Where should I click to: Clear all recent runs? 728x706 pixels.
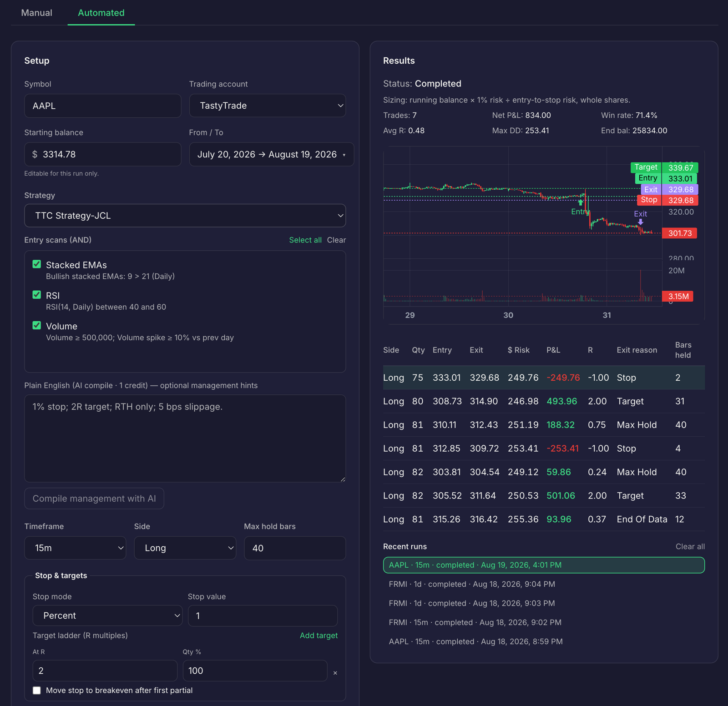point(690,546)
